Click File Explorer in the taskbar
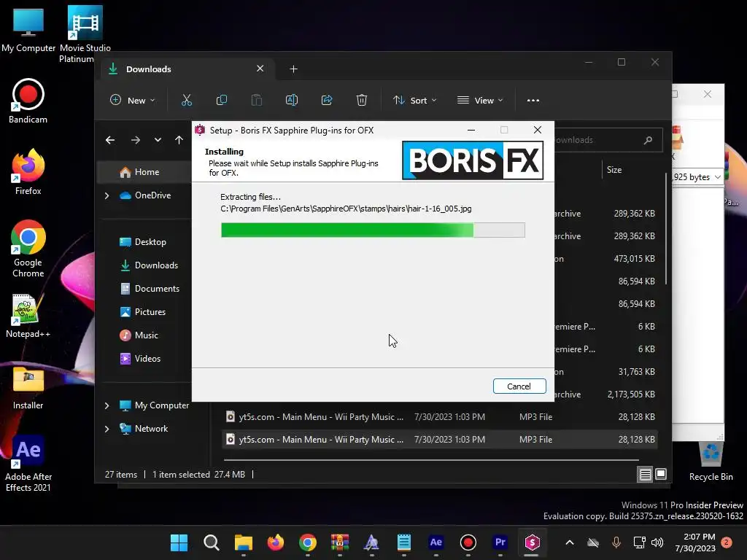 [244, 542]
